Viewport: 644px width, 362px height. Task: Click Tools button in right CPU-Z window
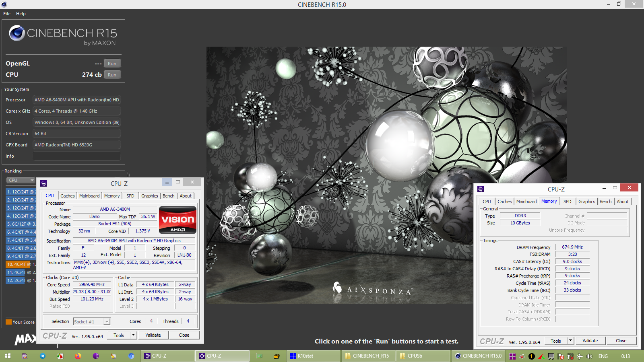556,341
